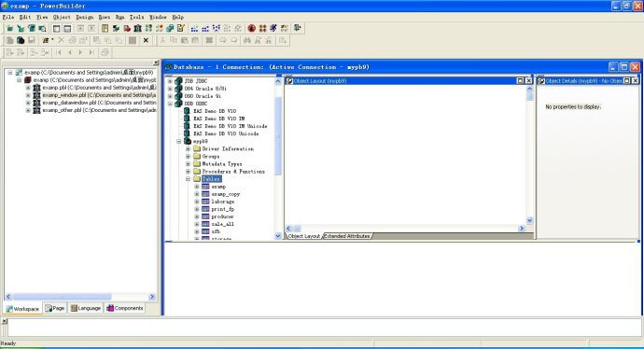Viewport: 644px width, 349px height.
Task: Close the System Tree panel X button
Action: pyautogui.click(x=156, y=63)
